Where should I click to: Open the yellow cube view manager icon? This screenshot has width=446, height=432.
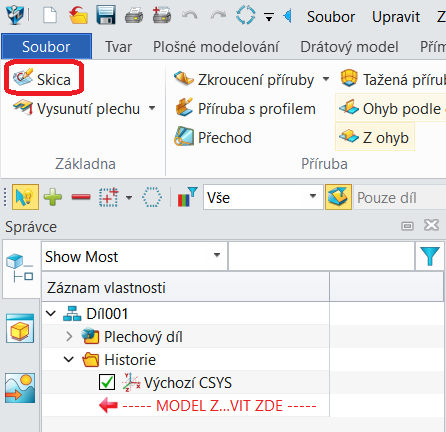pos(20,329)
